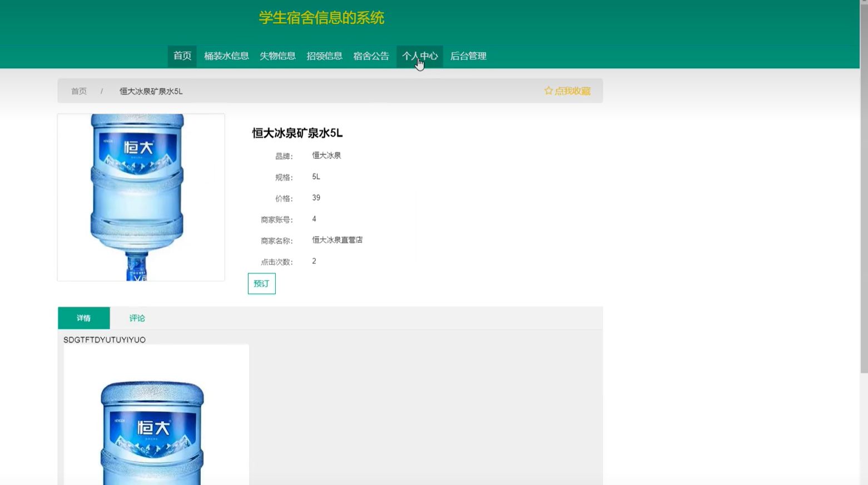Switch to the 详情 tab
Viewport: 868px width, 485px height.
click(x=84, y=318)
